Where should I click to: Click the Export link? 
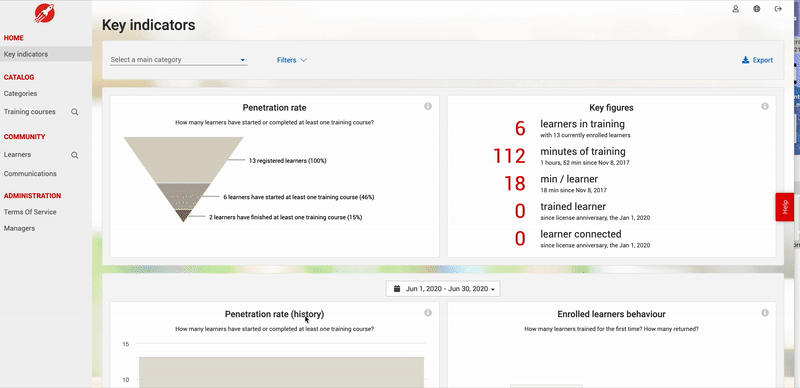coord(758,60)
